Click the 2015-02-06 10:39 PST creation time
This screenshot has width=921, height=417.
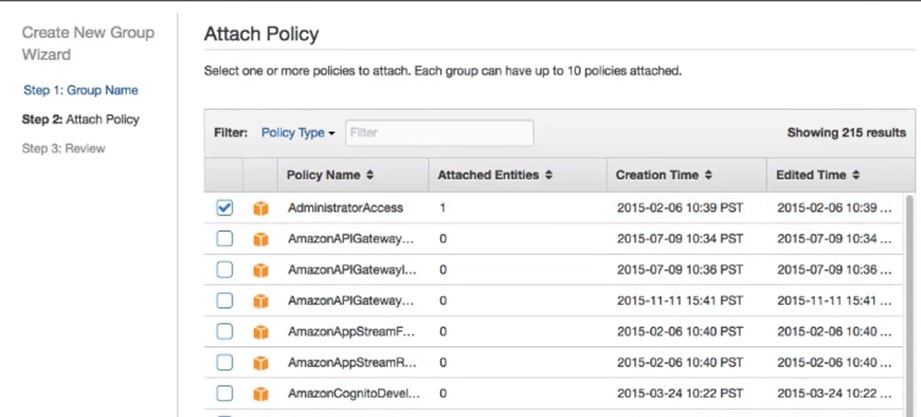tap(680, 208)
